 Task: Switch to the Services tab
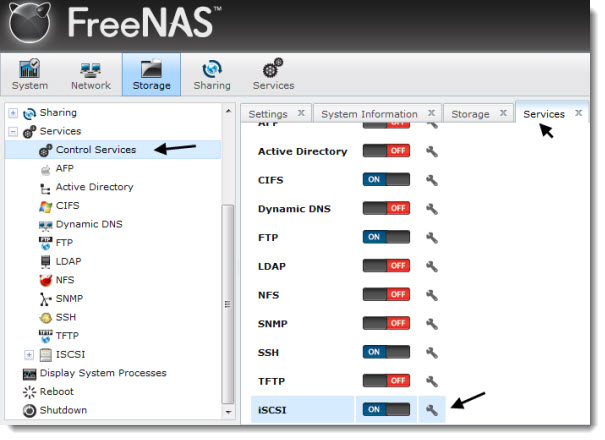click(x=544, y=114)
